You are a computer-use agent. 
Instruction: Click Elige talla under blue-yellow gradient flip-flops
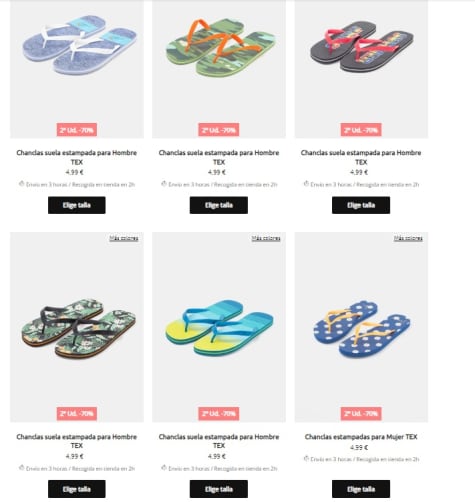pyautogui.click(x=219, y=489)
